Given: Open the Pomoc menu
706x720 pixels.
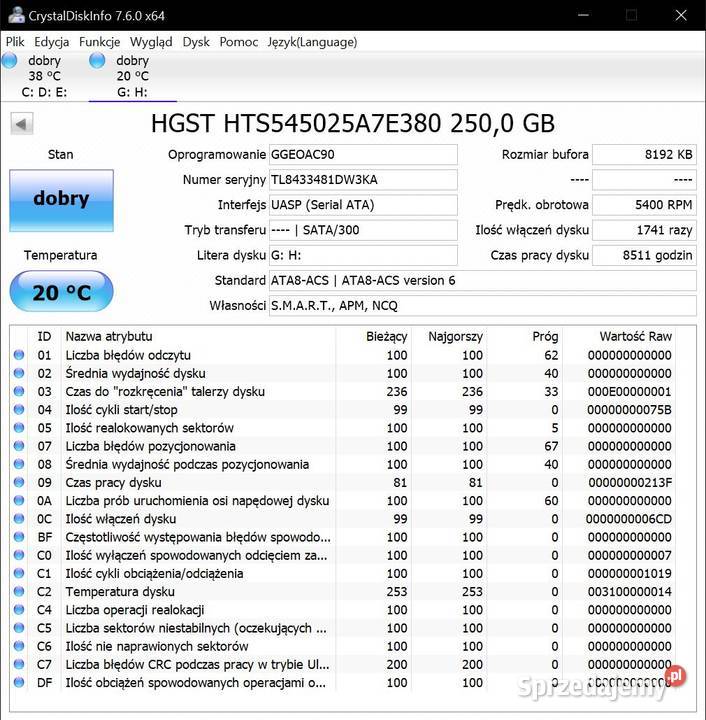Looking at the screenshot, I should click(239, 42).
